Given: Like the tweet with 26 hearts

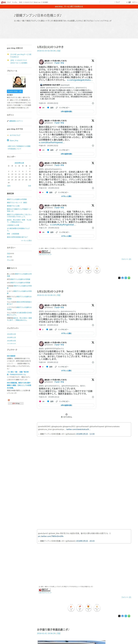Looking at the screenshot, I should [x=40, y=232].
